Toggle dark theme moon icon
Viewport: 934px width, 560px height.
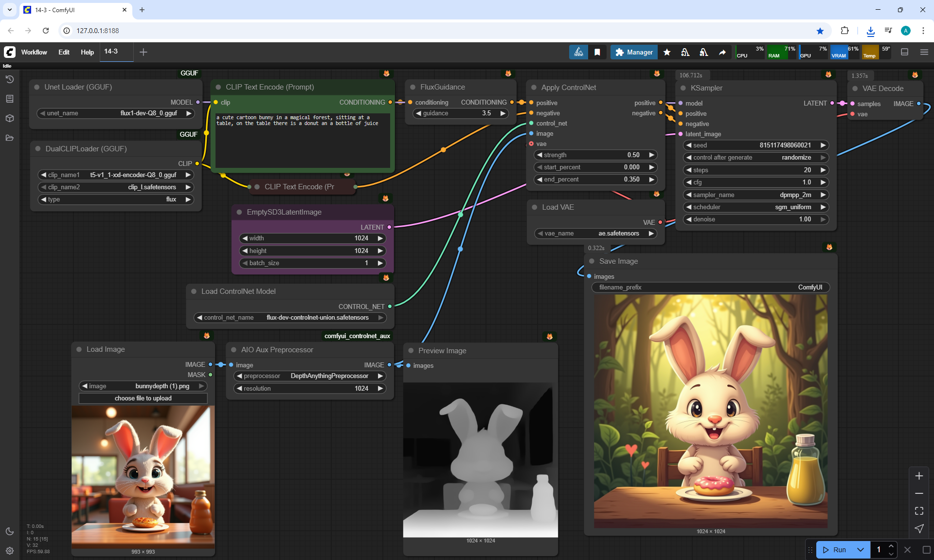[x=10, y=531]
